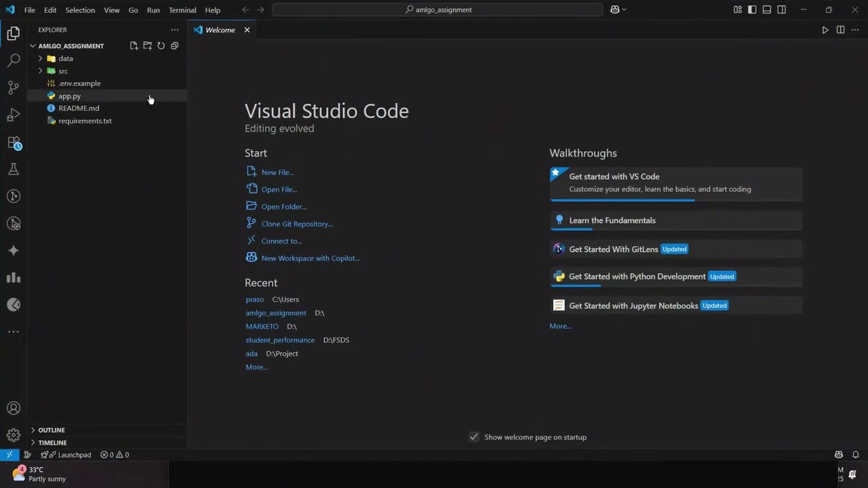Collapse all folders in explorer

click(x=174, y=45)
